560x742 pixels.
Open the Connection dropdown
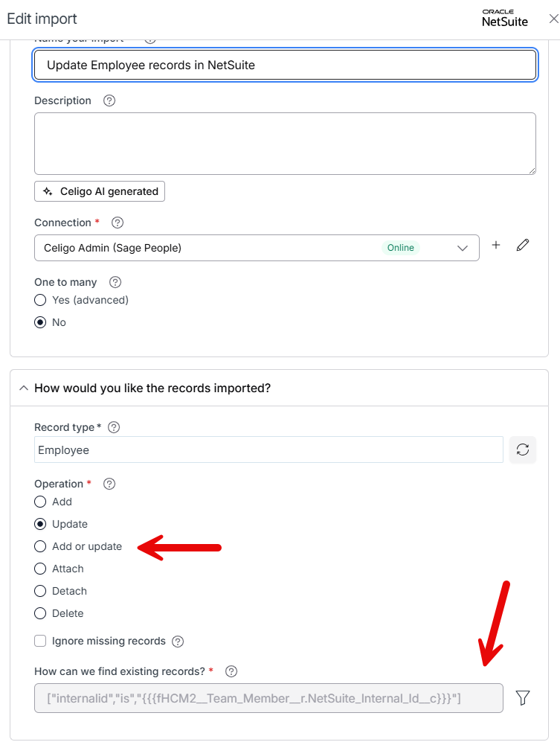point(257,248)
